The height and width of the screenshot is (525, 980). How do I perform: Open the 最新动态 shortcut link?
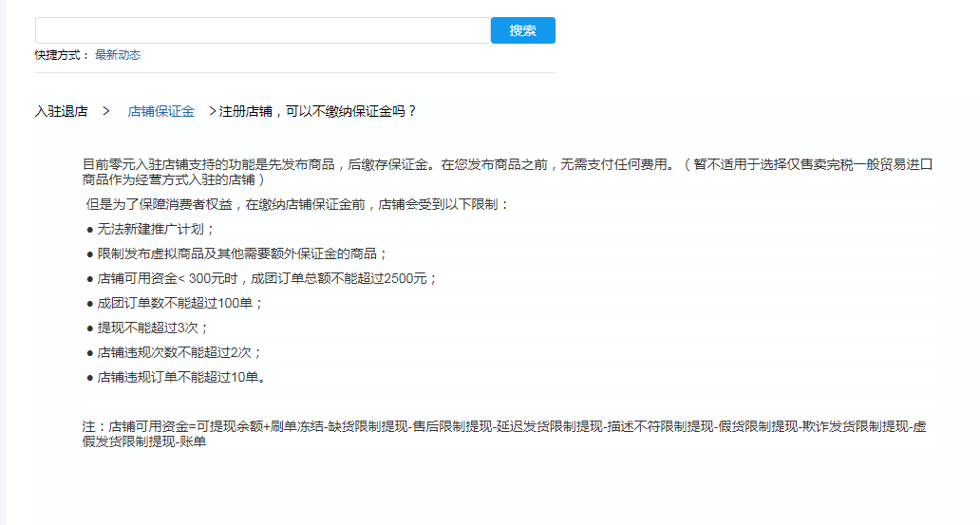[118, 55]
